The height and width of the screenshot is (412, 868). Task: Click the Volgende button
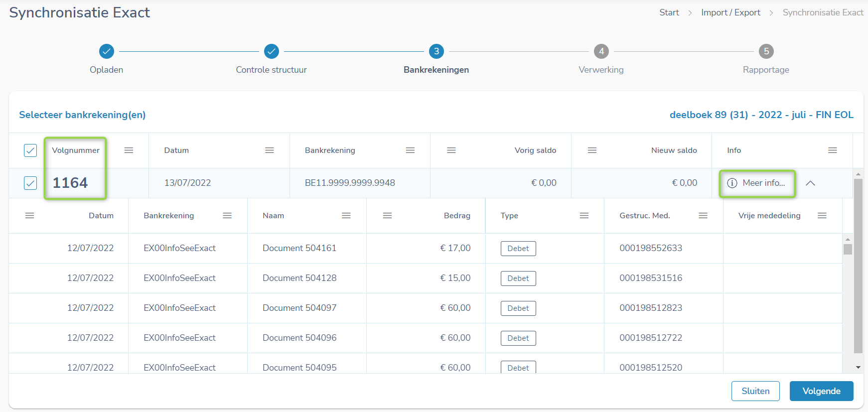click(821, 391)
